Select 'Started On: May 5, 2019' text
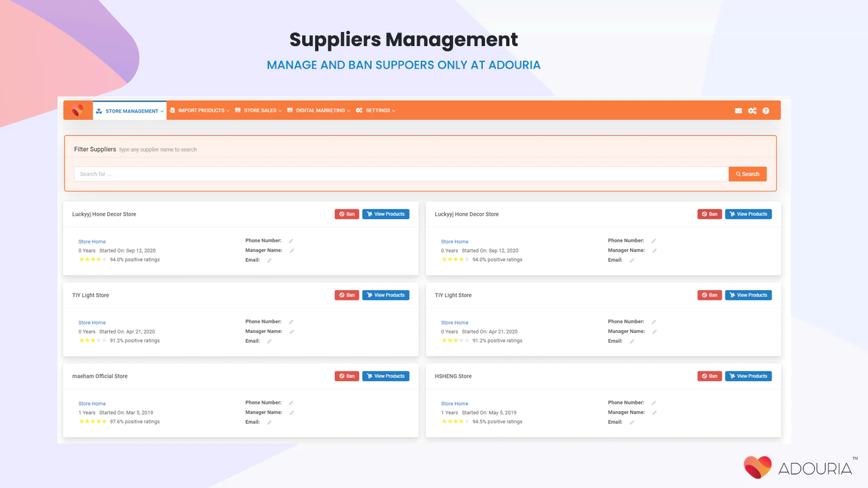868x488 pixels. 489,413
